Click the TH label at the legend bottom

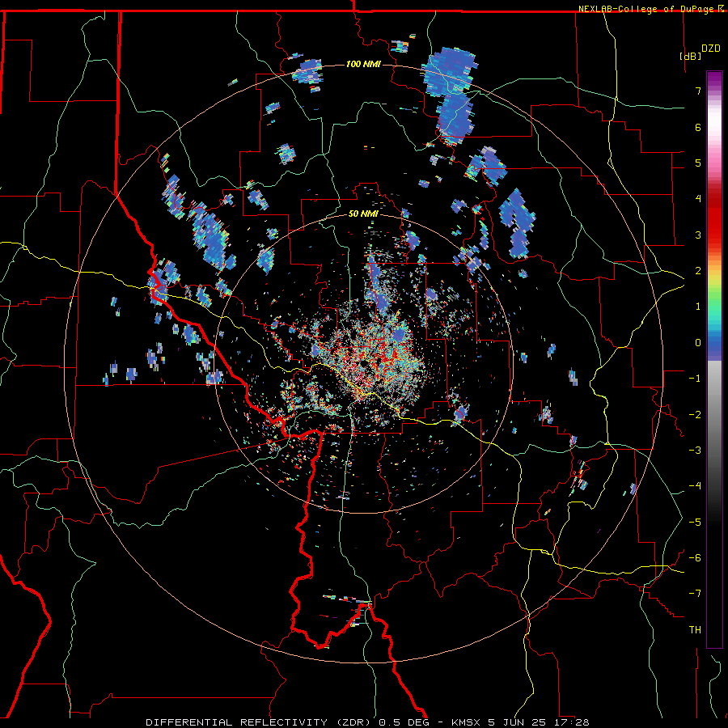[x=695, y=630]
